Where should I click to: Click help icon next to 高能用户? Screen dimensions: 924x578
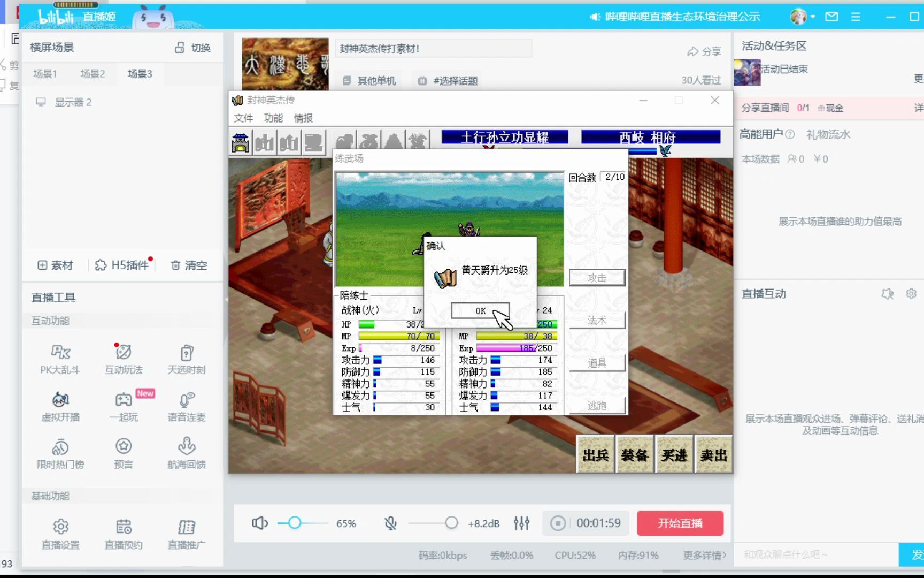[x=790, y=134]
